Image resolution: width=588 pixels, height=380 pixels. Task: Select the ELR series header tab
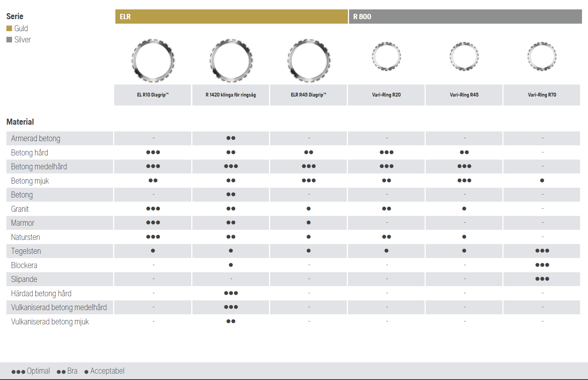(231, 17)
